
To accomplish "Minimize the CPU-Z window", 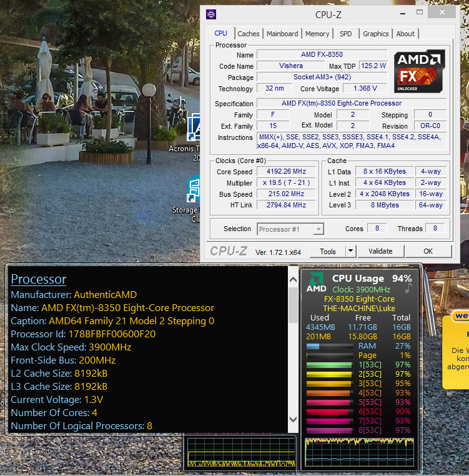I will click(403, 13).
